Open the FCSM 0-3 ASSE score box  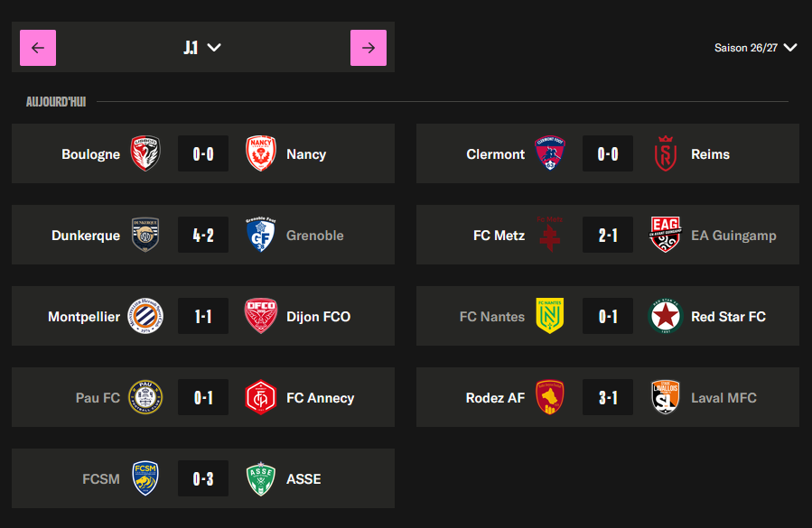pyautogui.click(x=203, y=478)
